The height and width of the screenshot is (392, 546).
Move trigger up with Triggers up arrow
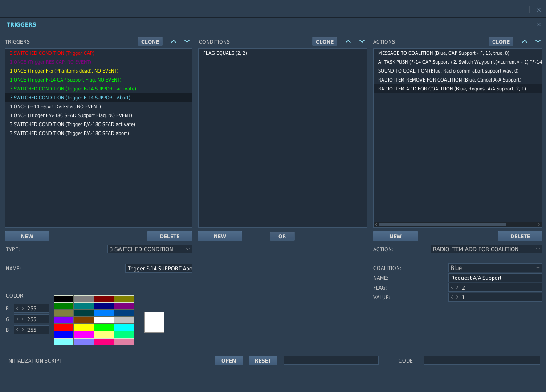coord(174,41)
